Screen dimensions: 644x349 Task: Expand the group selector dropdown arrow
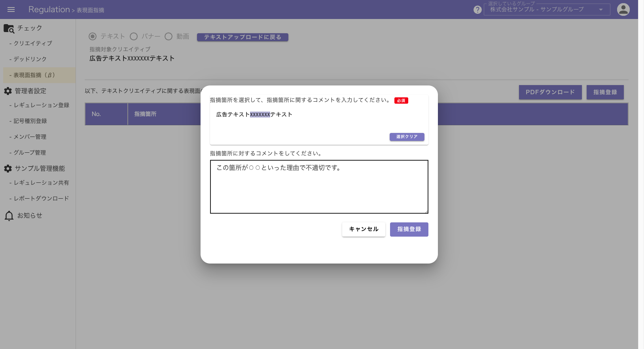click(x=601, y=9)
